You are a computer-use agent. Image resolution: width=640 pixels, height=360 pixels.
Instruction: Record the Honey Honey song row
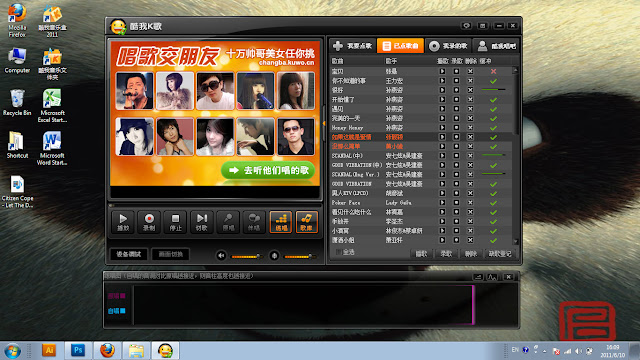[456, 128]
